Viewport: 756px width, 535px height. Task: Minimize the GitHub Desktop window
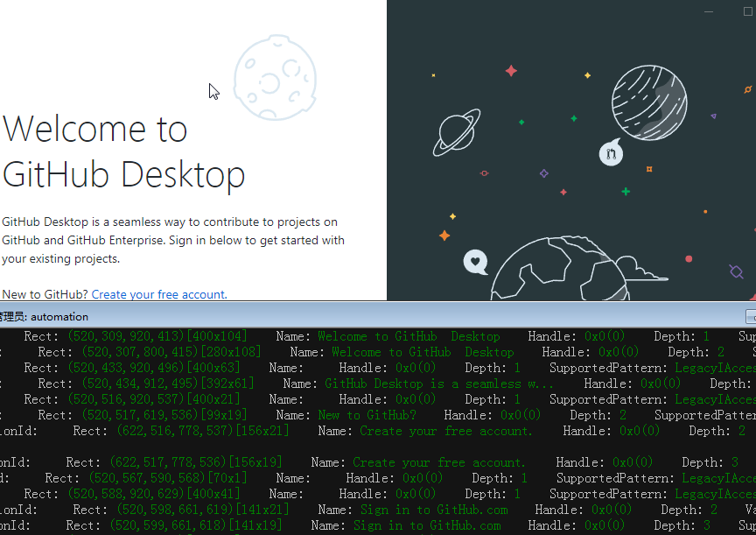click(708, 11)
